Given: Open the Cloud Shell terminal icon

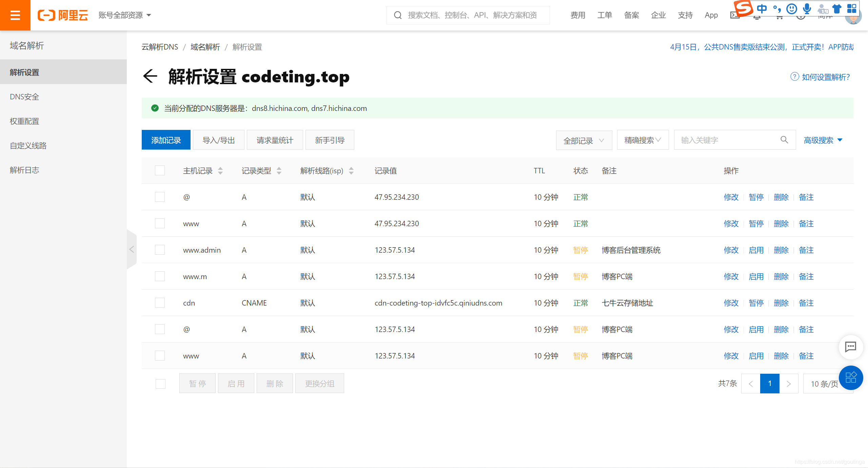Looking at the screenshot, I should coord(734,15).
